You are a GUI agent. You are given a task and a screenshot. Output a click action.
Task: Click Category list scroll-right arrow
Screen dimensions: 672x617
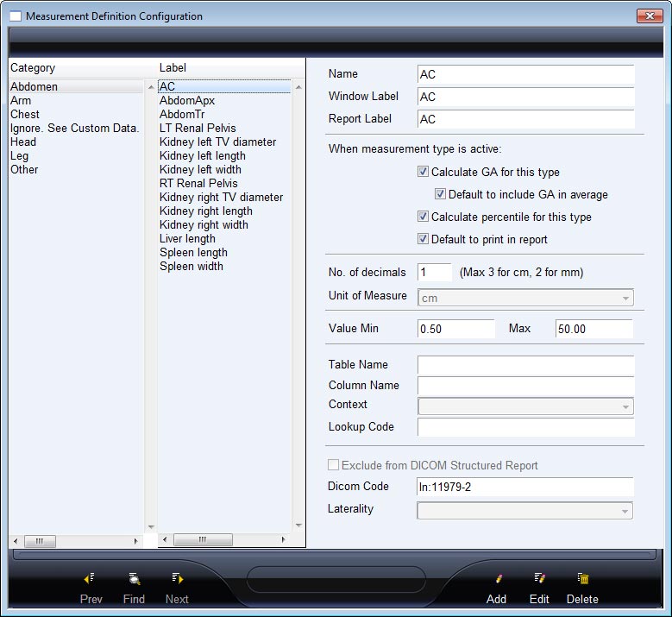pos(136,541)
